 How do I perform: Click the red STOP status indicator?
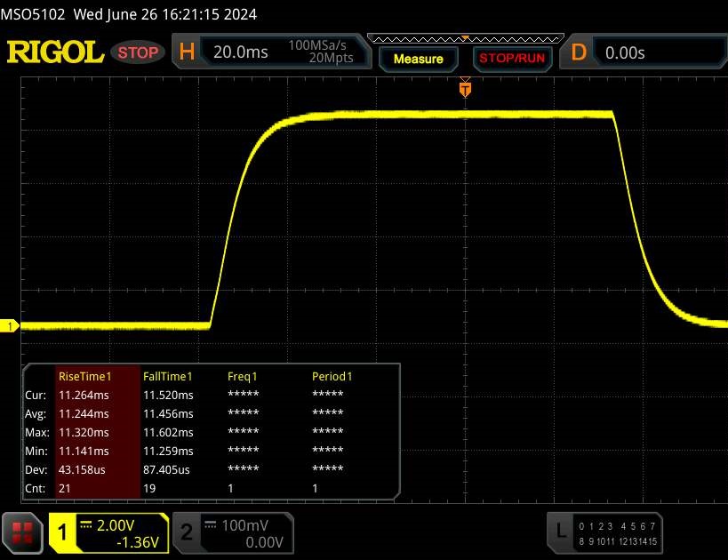click(x=138, y=52)
